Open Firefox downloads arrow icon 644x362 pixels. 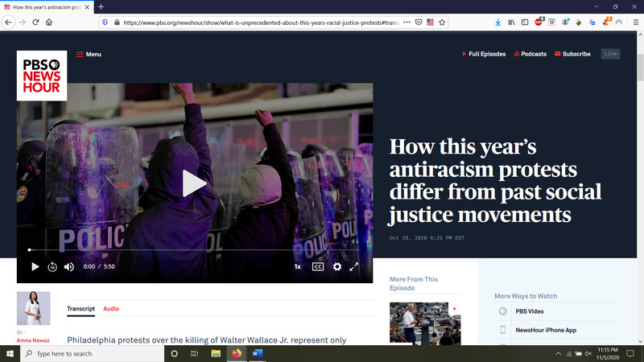(498, 22)
